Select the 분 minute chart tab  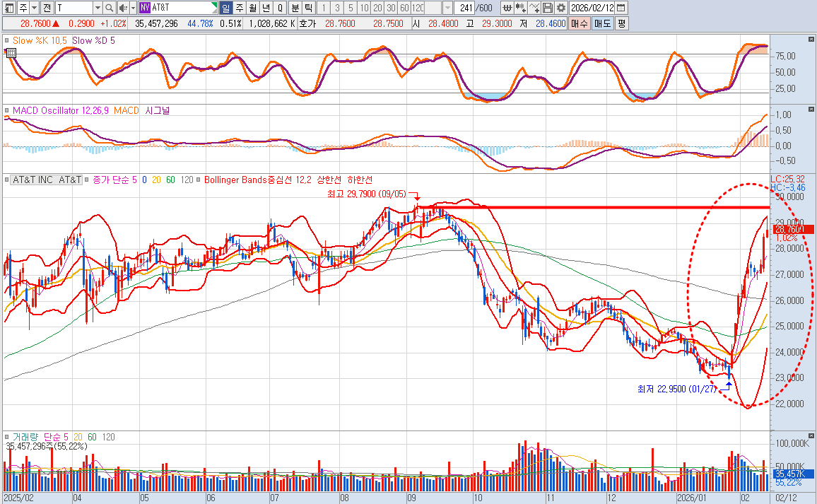point(295,8)
